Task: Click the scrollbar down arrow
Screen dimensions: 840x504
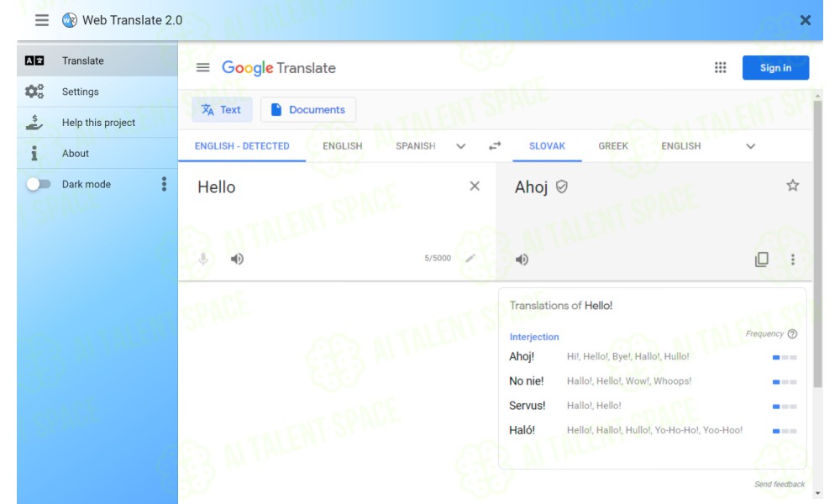Action: (817, 493)
